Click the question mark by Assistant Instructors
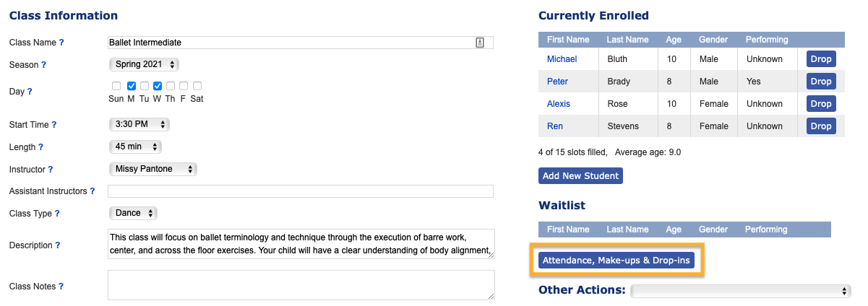Image resolution: width=868 pixels, height=306 pixels. (x=93, y=191)
